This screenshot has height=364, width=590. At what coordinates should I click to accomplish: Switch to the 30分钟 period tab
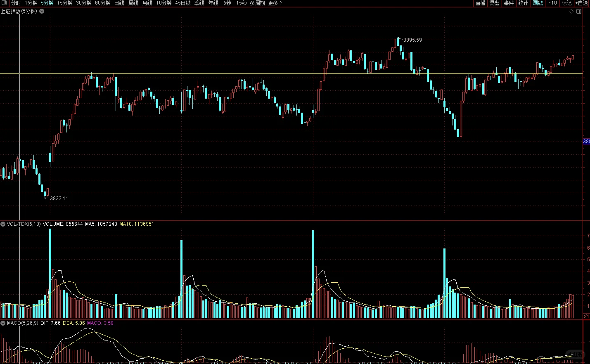click(x=84, y=3)
